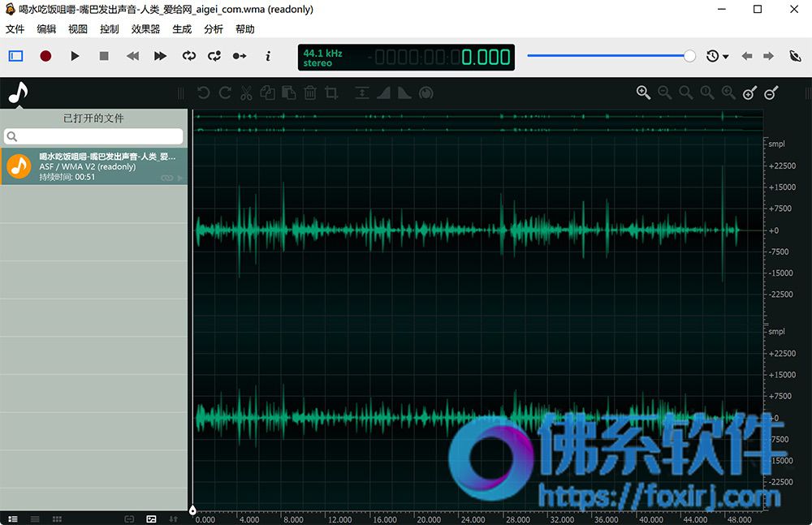Click the zoom in magnifier icon
This screenshot has width=812, height=525.
(643, 93)
